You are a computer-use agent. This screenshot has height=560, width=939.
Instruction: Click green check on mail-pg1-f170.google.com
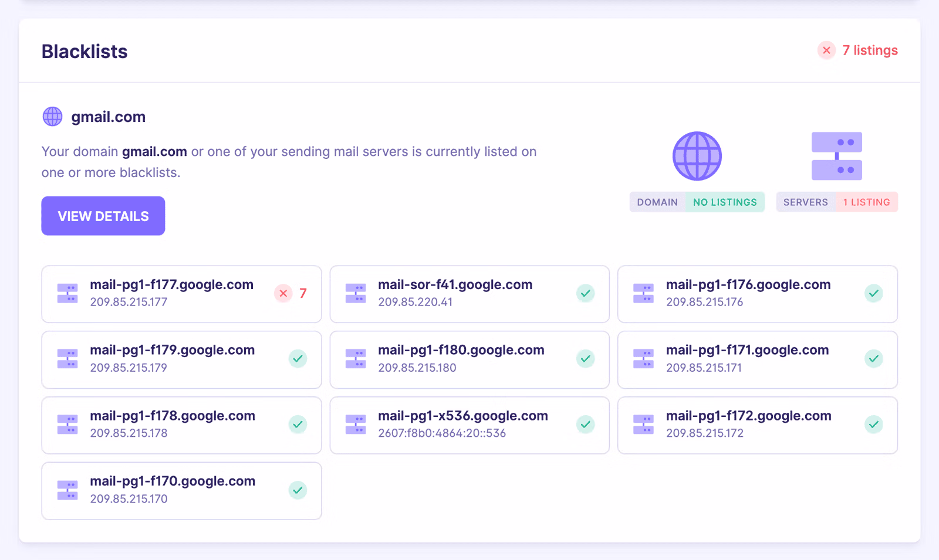click(x=298, y=490)
